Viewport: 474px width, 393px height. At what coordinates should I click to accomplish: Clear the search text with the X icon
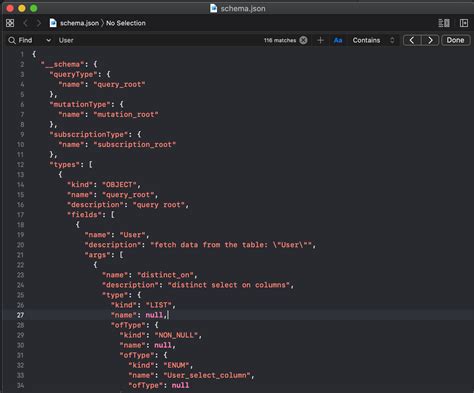[x=303, y=40]
